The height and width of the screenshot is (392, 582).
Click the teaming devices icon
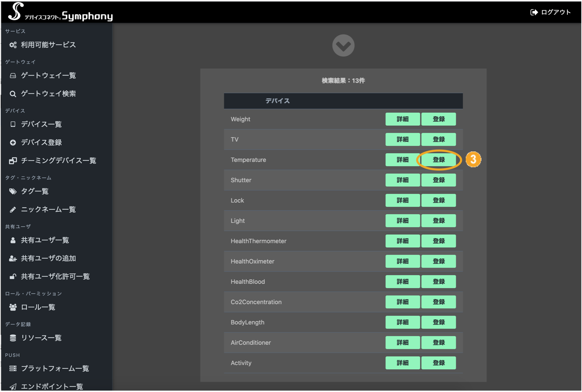(x=13, y=160)
